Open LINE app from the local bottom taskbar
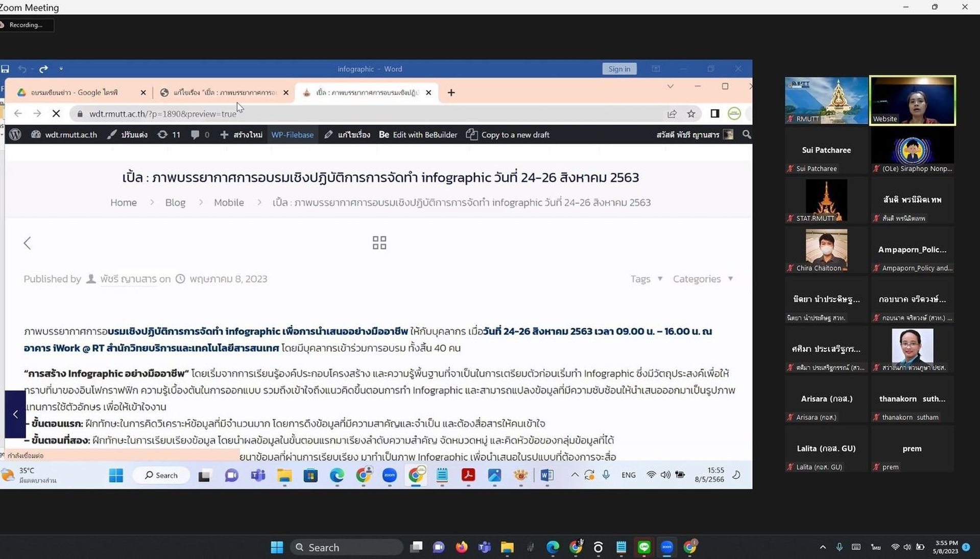980x559 pixels. (644, 547)
